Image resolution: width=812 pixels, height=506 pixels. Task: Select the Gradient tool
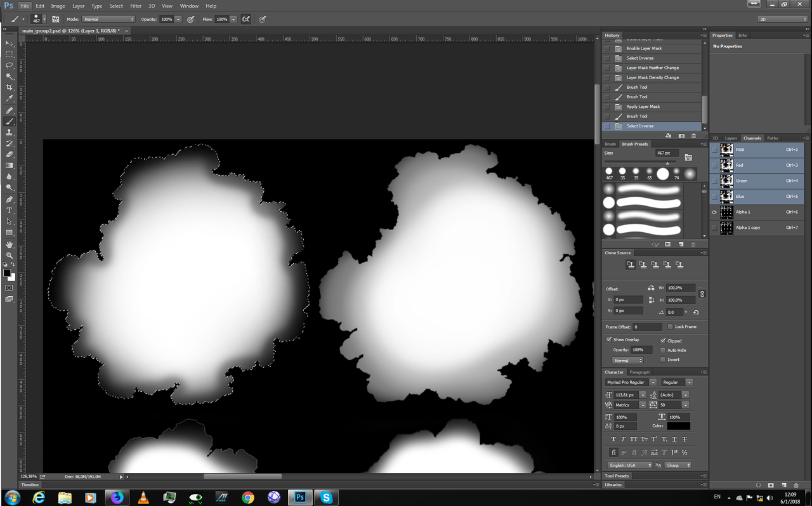(x=10, y=165)
